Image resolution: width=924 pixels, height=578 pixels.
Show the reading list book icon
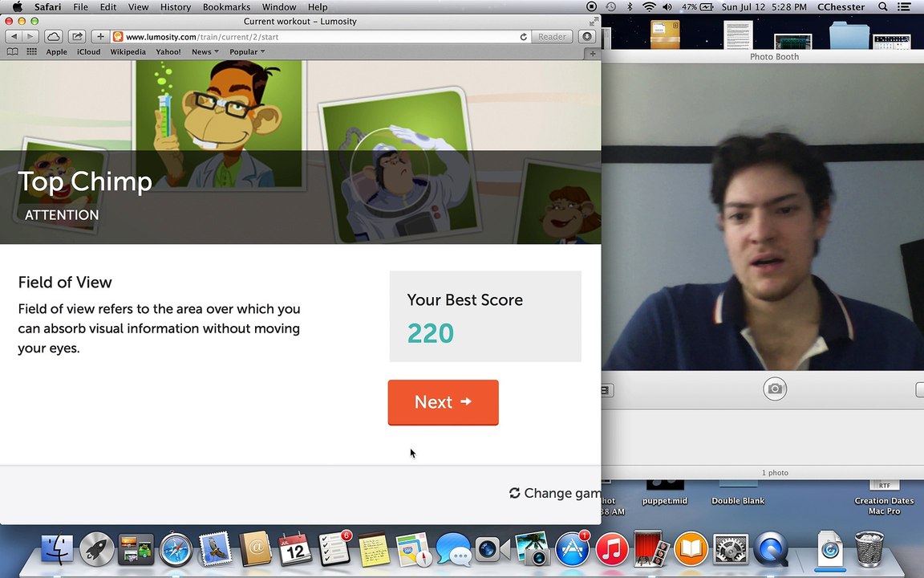tap(12, 52)
